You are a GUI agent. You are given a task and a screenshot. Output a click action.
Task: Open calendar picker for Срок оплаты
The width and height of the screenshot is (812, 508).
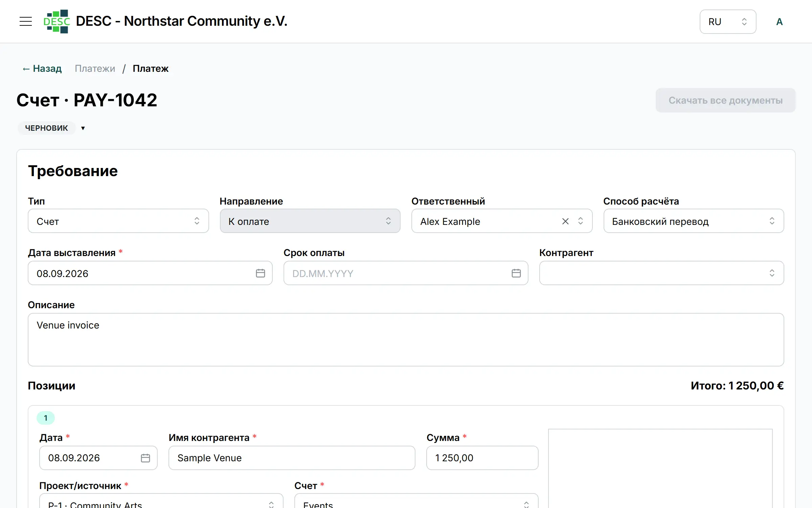point(516,273)
